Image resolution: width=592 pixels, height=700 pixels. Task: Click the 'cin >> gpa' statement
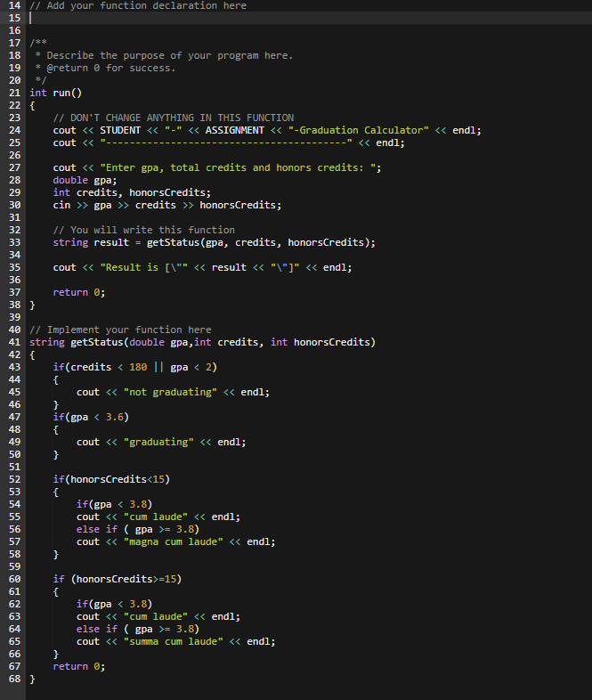[x=167, y=206]
